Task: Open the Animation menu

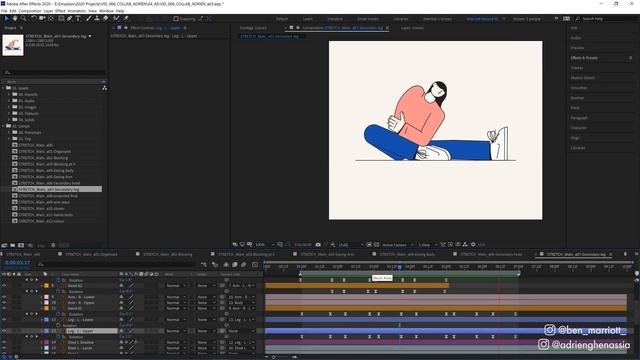Action: [x=77, y=11]
